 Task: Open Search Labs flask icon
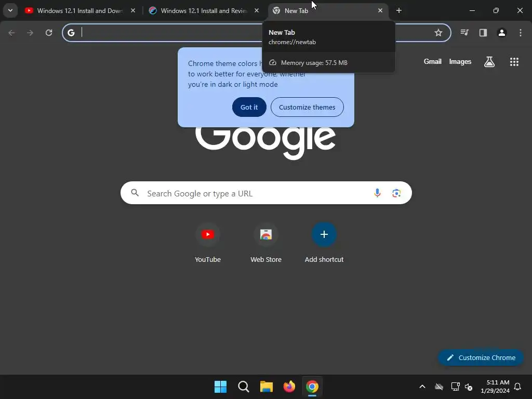click(x=489, y=62)
